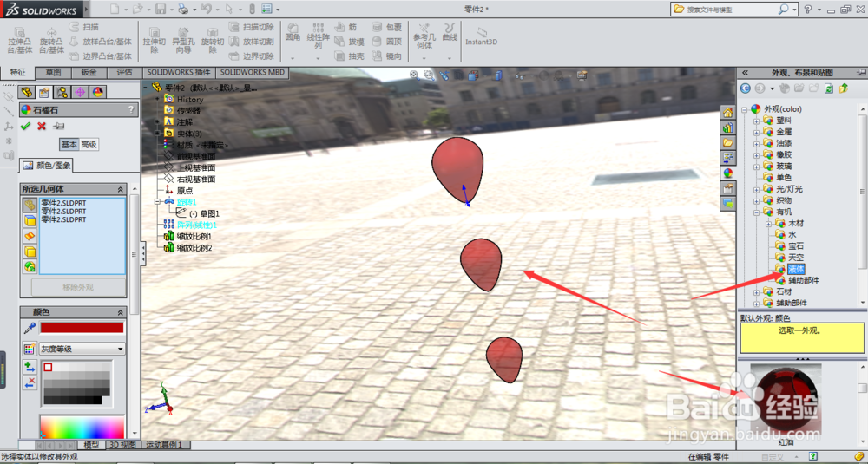Toggle the select faces filter in selected geometry
Screen dimensions: 868x464
[30, 221]
